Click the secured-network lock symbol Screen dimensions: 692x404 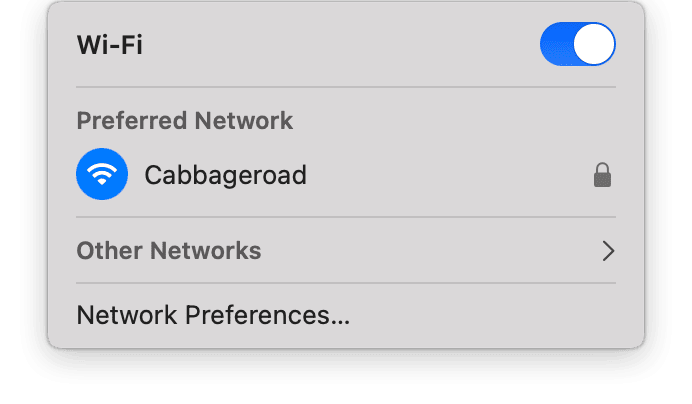coord(602,175)
